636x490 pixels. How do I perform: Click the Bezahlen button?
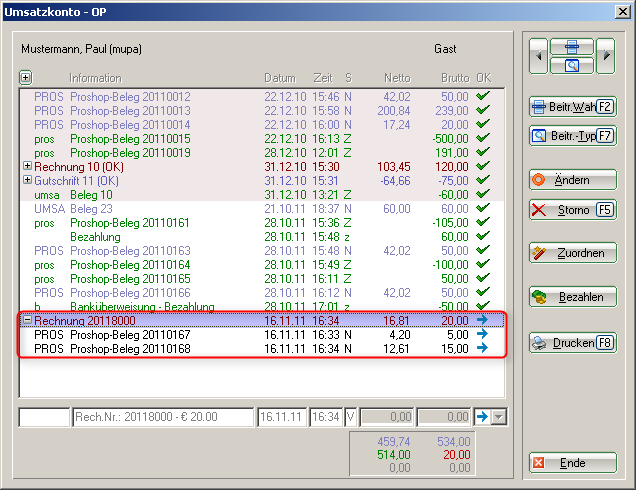click(x=572, y=297)
